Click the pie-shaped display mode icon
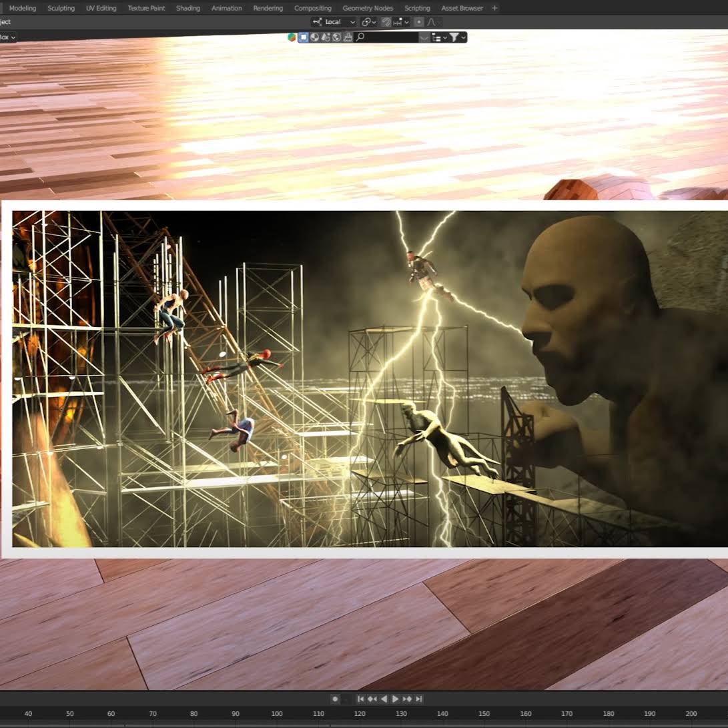Viewport: 728px width, 728px height. [x=314, y=37]
